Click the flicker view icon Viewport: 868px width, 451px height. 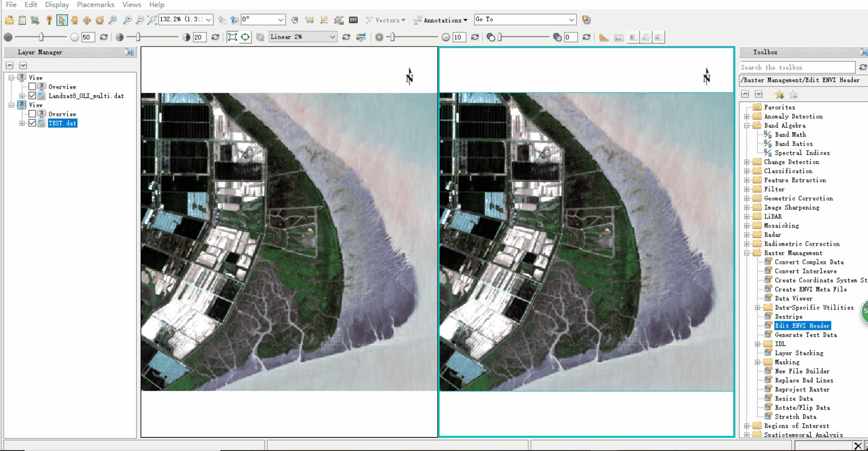pyautogui.click(x=646, y=37)
